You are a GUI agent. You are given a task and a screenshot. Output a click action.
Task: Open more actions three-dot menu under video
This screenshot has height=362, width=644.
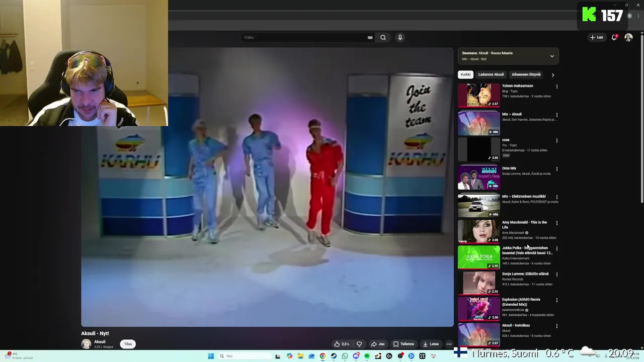(x=449, y=344)
